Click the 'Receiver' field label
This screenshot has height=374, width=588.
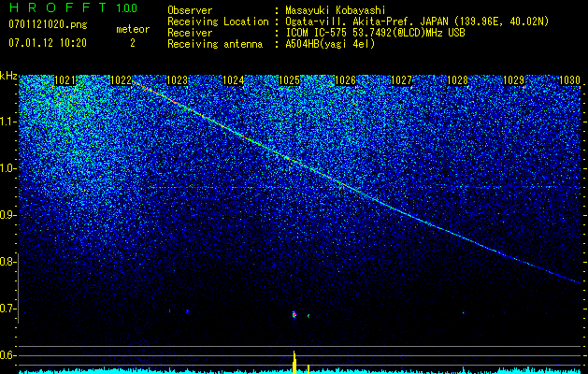pyautogui.click(x=190, y=33)
